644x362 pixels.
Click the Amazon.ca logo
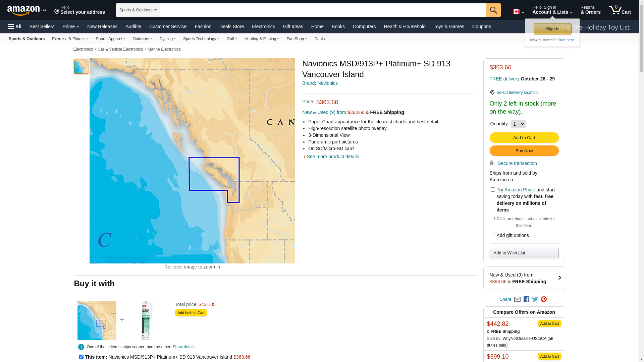tap(26, 10)
